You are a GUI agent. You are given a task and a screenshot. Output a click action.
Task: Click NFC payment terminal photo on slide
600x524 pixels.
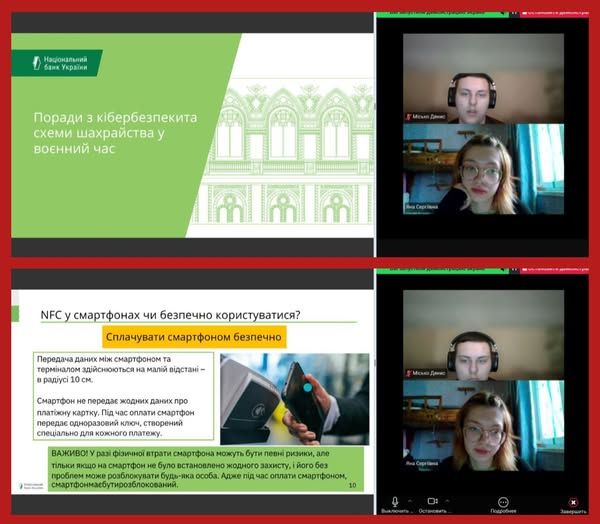pyautogui.click(x=295, y=399)
